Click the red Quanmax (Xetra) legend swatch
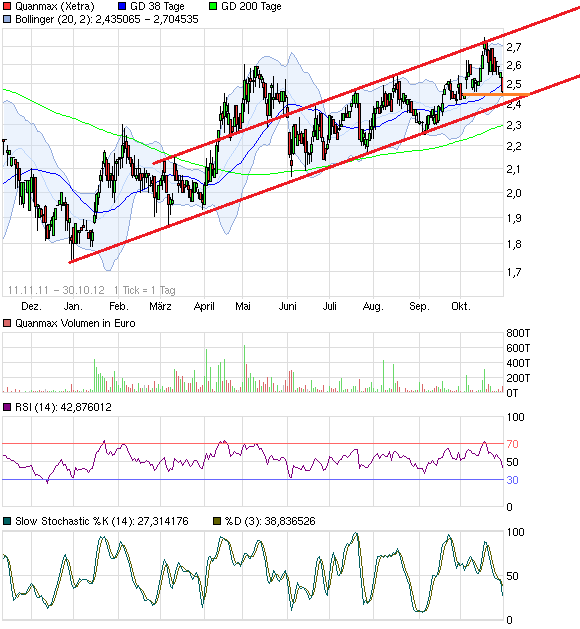580x629 pixels. [7, 6]
